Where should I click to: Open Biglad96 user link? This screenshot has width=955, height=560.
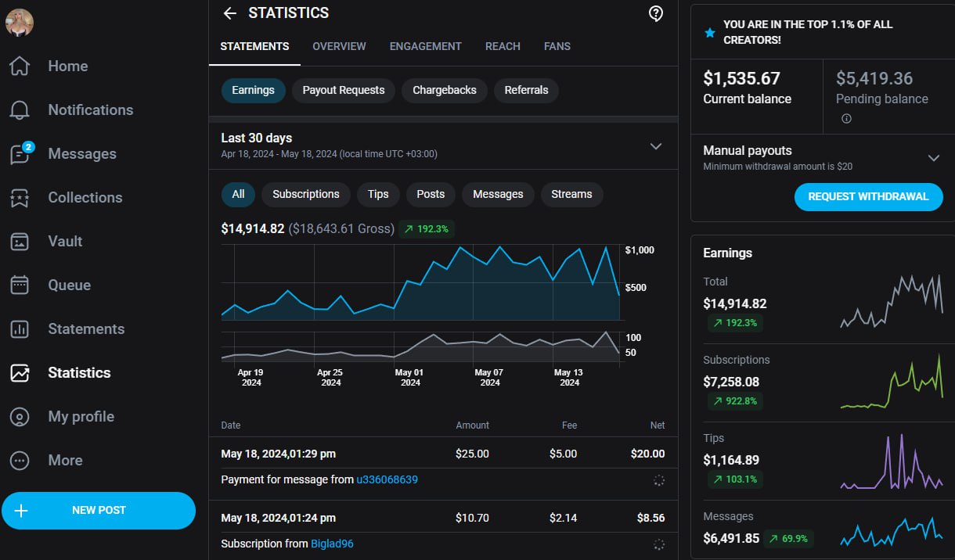332,544
